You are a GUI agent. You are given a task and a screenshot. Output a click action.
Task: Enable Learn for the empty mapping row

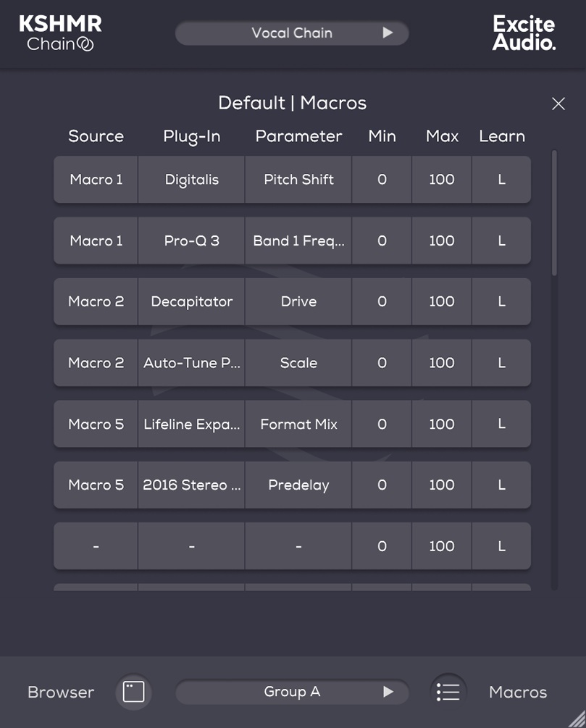(501, 546)
